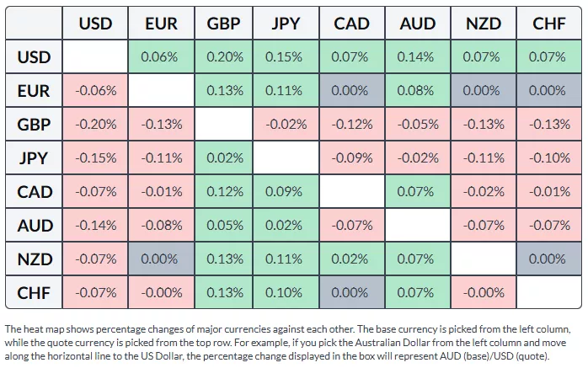Click the AUD row label

[35, 226]
